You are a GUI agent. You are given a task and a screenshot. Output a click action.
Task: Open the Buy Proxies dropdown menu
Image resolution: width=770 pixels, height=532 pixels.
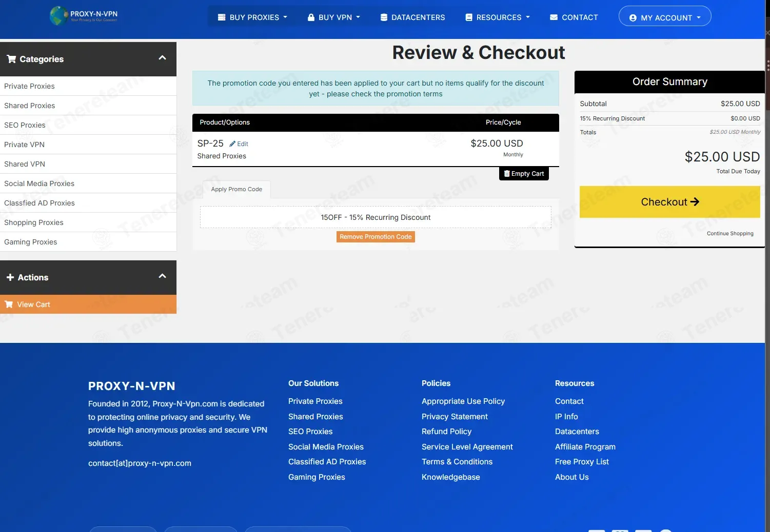click(252, 17)
